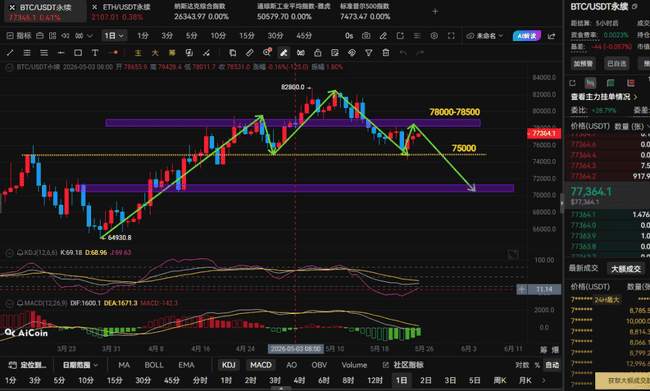
Task: Show the green buy-only order book view
Action: pos(610,83)
